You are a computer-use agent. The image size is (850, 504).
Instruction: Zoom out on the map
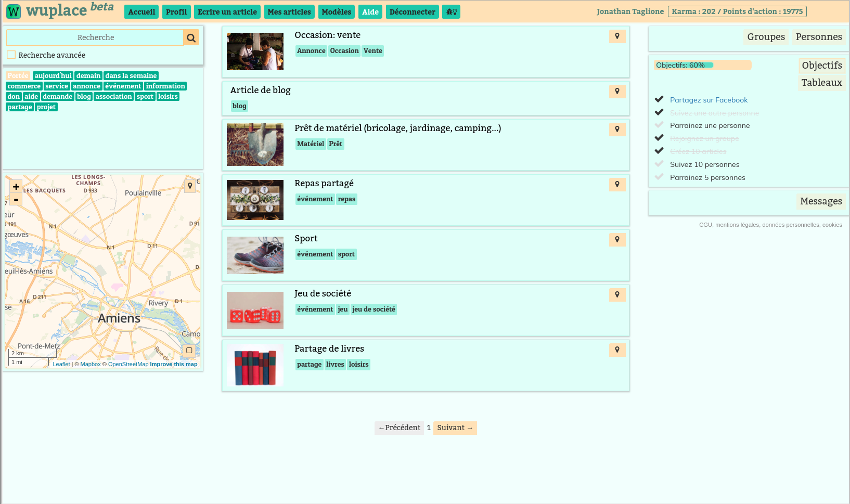point(16,199)
